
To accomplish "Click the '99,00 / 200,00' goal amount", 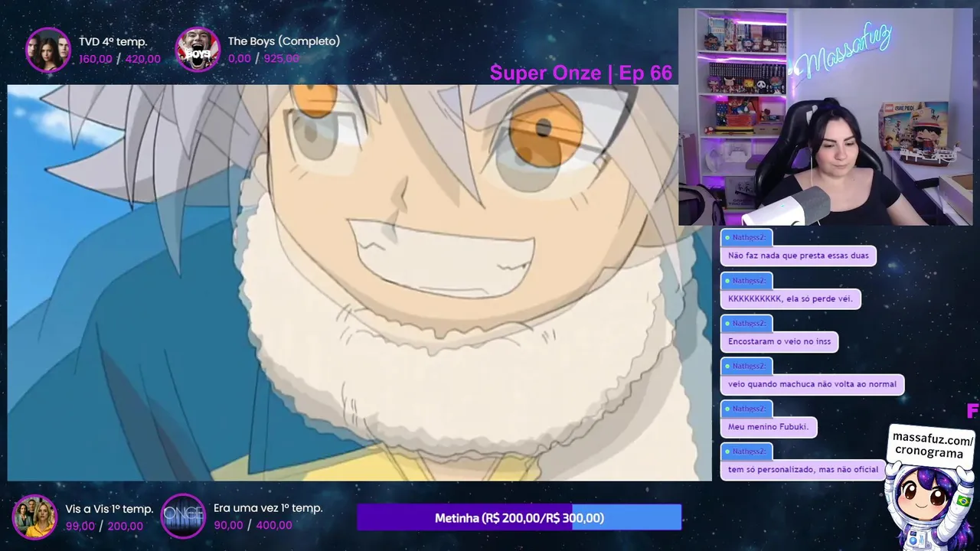I will click(104, 527).
